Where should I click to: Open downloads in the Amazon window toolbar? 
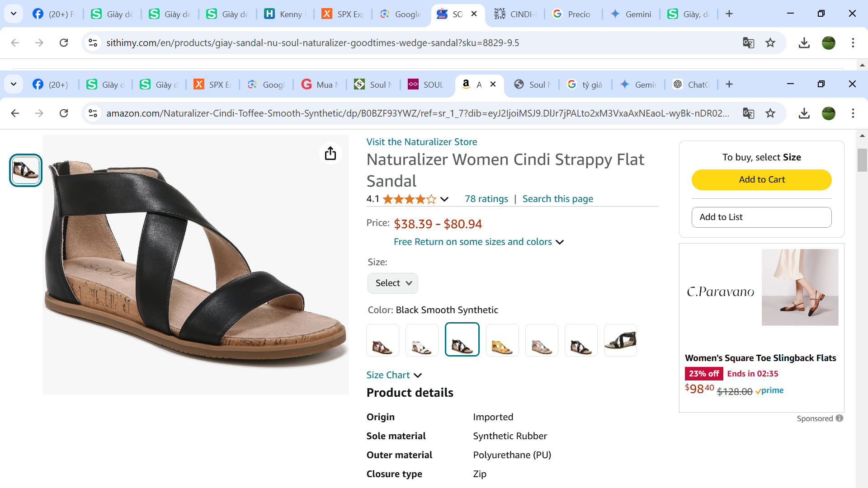[x=804, y=113]
